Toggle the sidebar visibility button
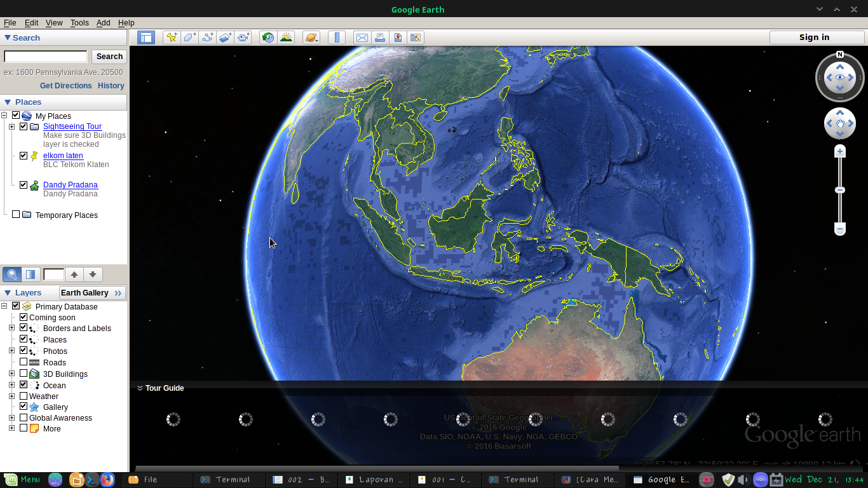Image resolution: width=868 pixels, height=488 pixels. 146,37
